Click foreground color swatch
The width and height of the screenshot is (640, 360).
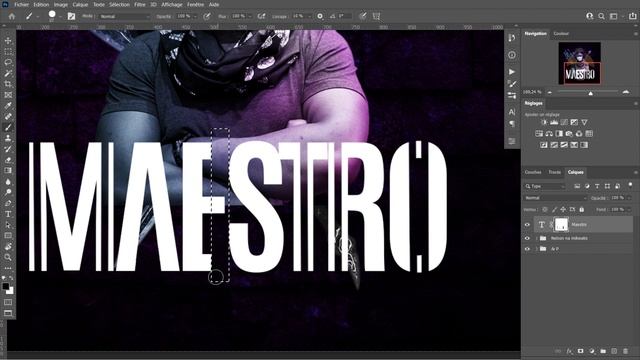click(6, 287)
